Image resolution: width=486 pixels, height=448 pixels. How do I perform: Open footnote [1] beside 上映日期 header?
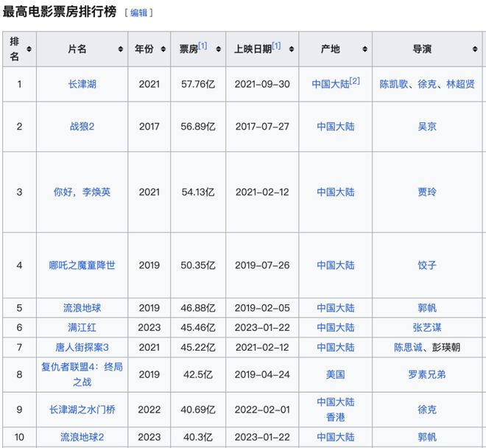click(x=276, y=46)
